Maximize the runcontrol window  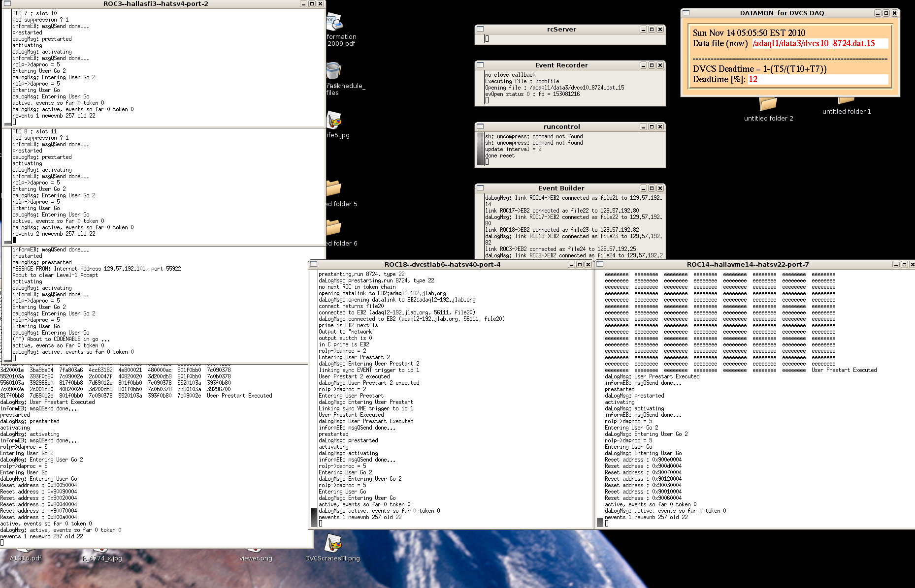click(652, 126)
